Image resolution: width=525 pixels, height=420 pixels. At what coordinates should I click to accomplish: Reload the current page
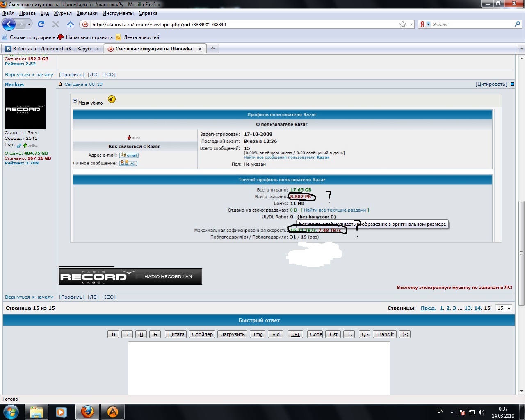point(41,24)
